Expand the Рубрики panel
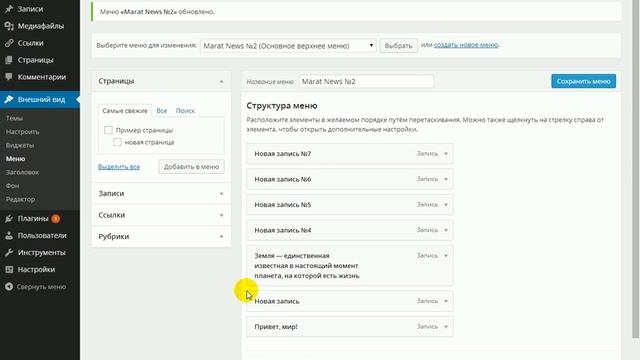This screenshot has width=640, height=360. [x=221, y=237]
